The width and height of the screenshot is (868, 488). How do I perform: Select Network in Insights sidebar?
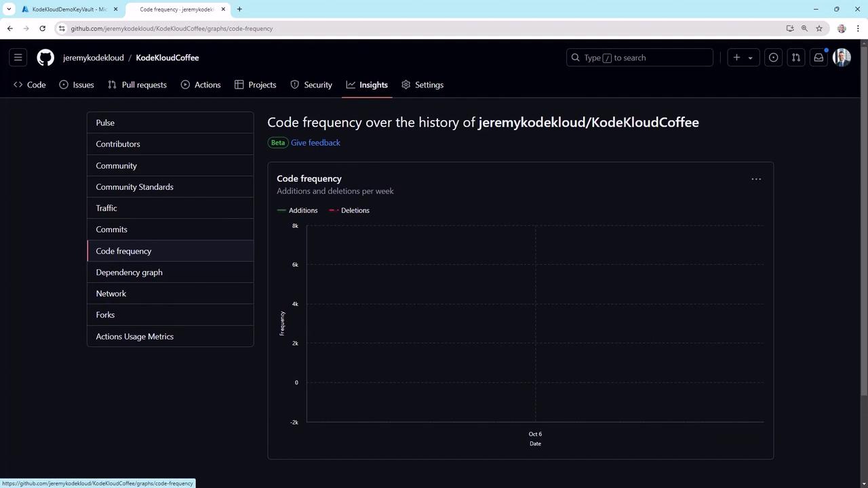coord(170,293)
